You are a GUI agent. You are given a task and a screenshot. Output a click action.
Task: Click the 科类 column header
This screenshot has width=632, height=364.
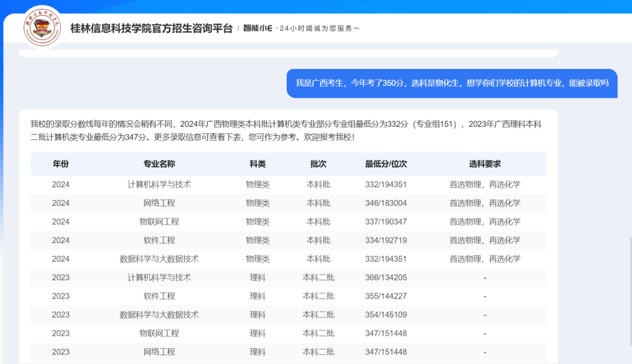(257, 164)
